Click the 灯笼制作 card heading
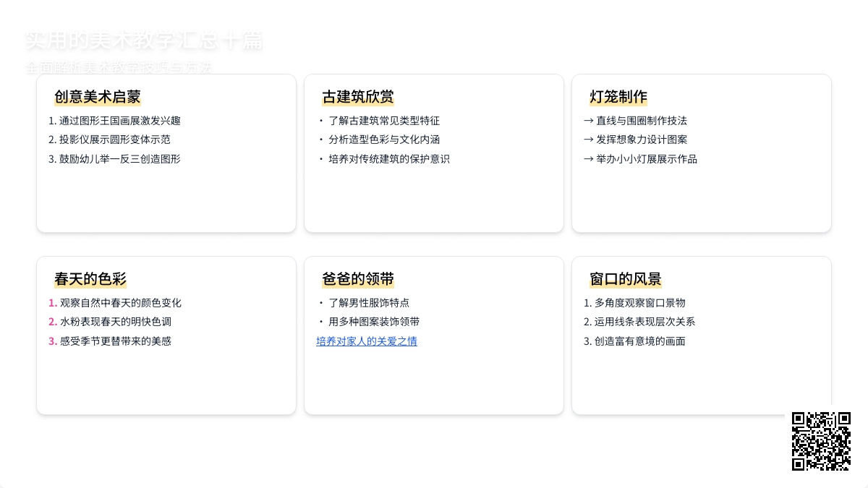The image size is (868, 488). pyautogui.click(x=618, y=97)
